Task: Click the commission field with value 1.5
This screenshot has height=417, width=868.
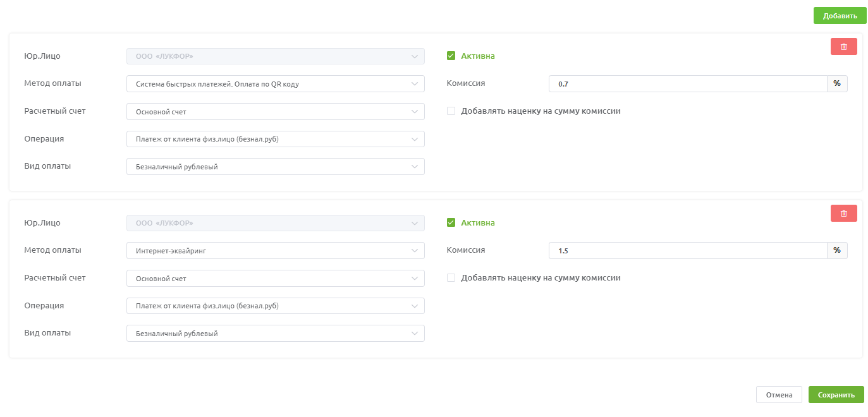Action: click(687, 251)
